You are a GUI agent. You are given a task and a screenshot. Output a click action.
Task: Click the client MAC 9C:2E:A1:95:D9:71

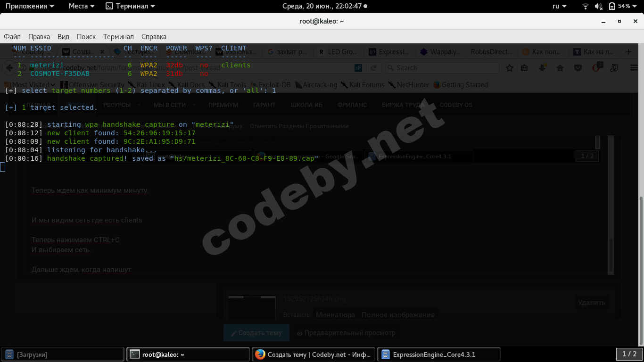point(159,141)
